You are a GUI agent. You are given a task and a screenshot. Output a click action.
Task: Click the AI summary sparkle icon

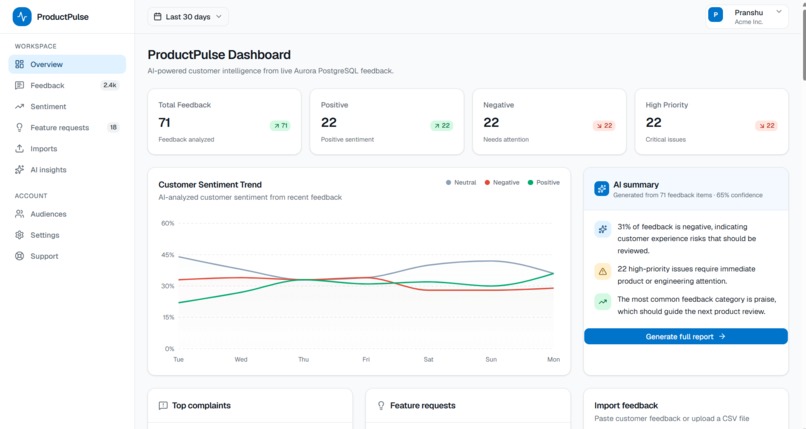[x=601, y=189]
